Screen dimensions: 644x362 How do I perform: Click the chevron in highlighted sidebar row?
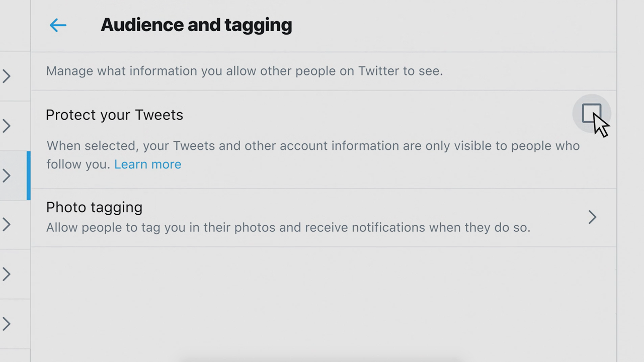pos(7,175)
